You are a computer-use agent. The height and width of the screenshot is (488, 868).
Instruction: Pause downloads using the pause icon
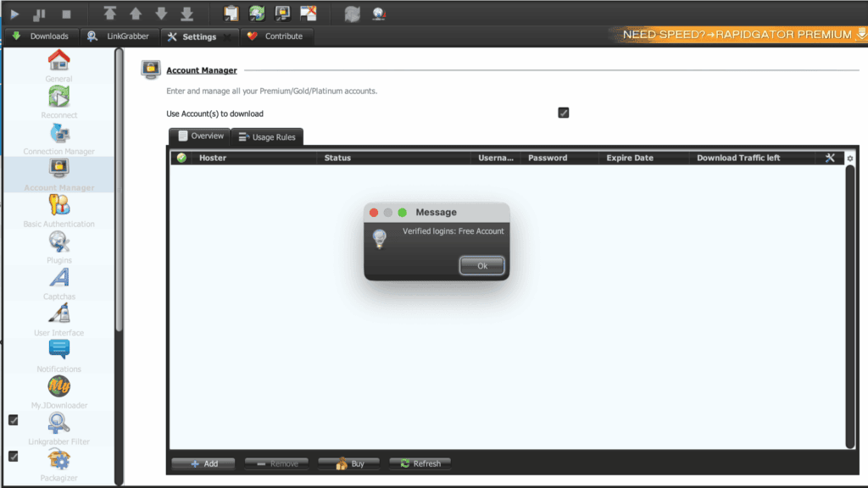(x=39, y=14)
